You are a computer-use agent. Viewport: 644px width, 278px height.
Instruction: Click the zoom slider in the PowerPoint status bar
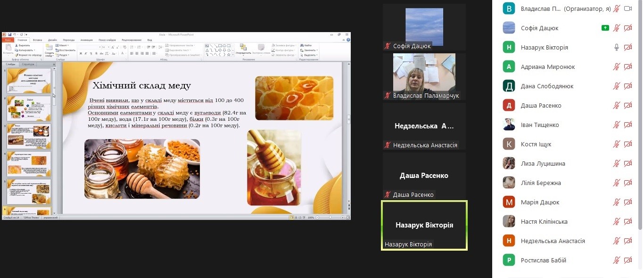[x=330, y=218]
